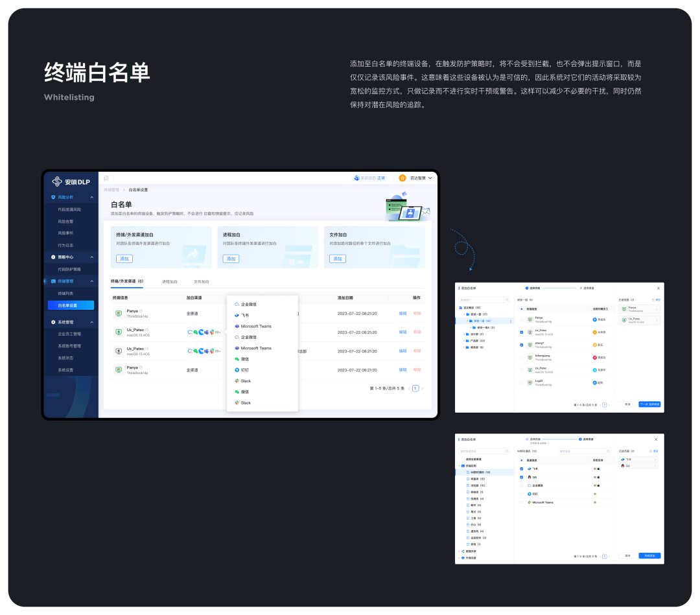Select the 飞书 icon in the channel dropdown
700x615 pixels.
pos(236,315)
